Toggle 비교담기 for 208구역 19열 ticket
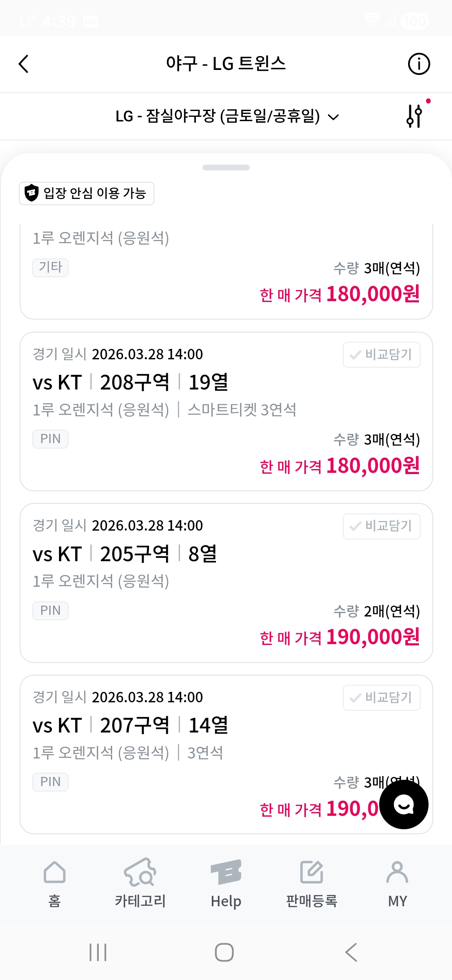Viewport: 452px width, 980px height. pos(381,355)
